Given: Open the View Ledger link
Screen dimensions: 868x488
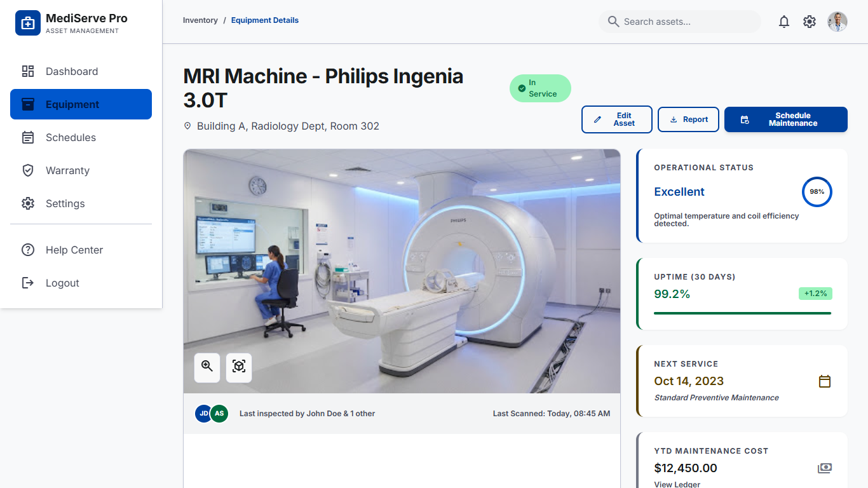Looking at the screenshot, I should [x=677, y=484].
